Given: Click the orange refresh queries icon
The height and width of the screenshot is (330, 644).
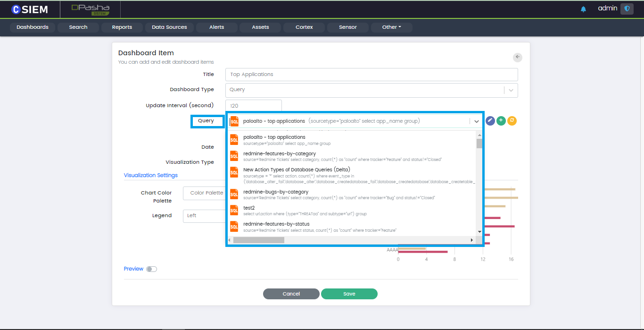Looking at the screenshot, I should coord(512,121).
